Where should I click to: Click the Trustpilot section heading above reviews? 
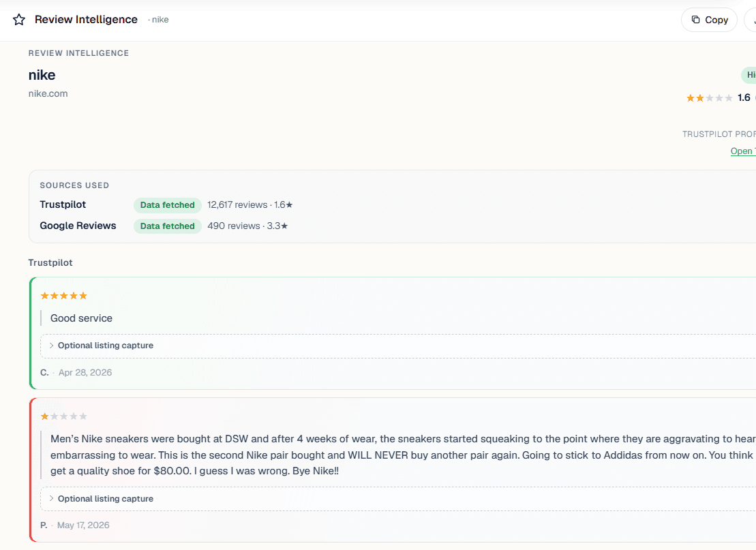coord(50,262)
